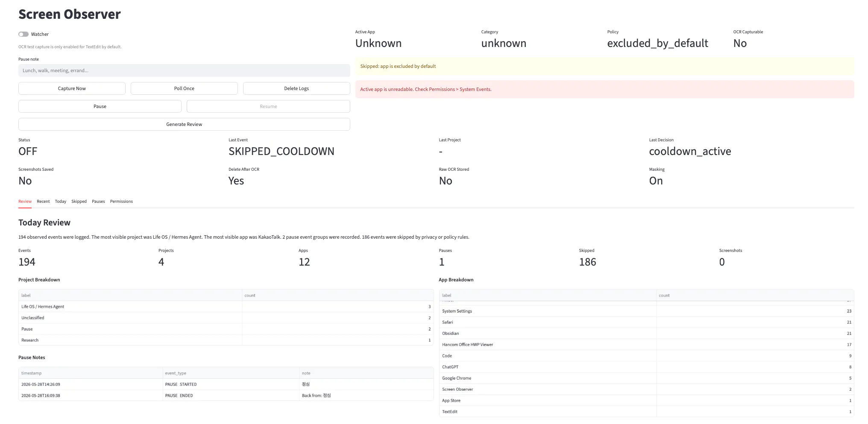Image resolution: width=868 pixels, height=424 pixels.
Task: Click the Capture Now button
Action: point(72,88)
